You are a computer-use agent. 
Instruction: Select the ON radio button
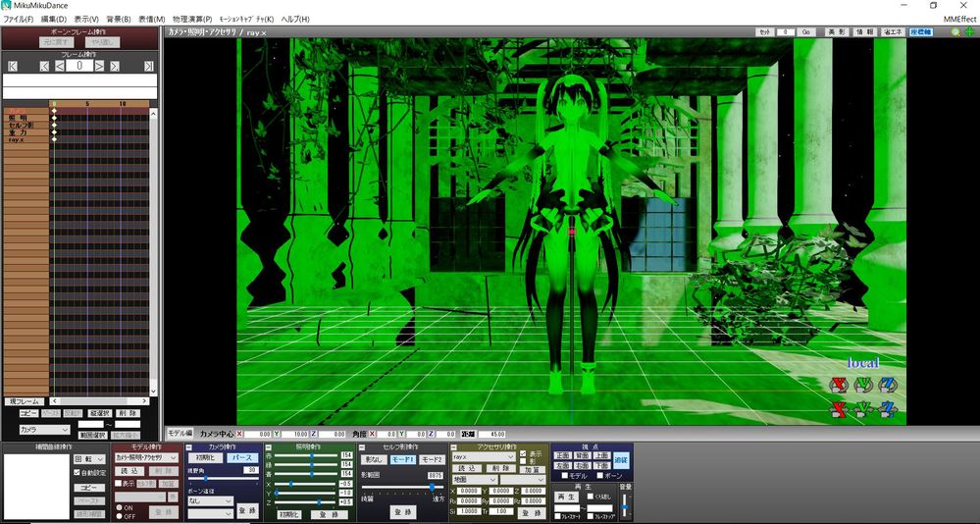[120, 507]
